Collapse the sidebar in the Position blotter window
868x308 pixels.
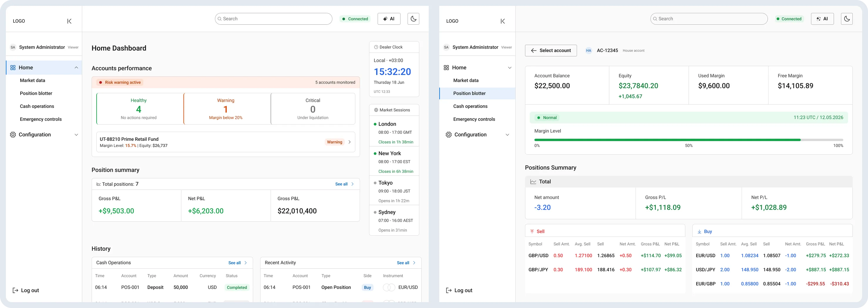502,21
